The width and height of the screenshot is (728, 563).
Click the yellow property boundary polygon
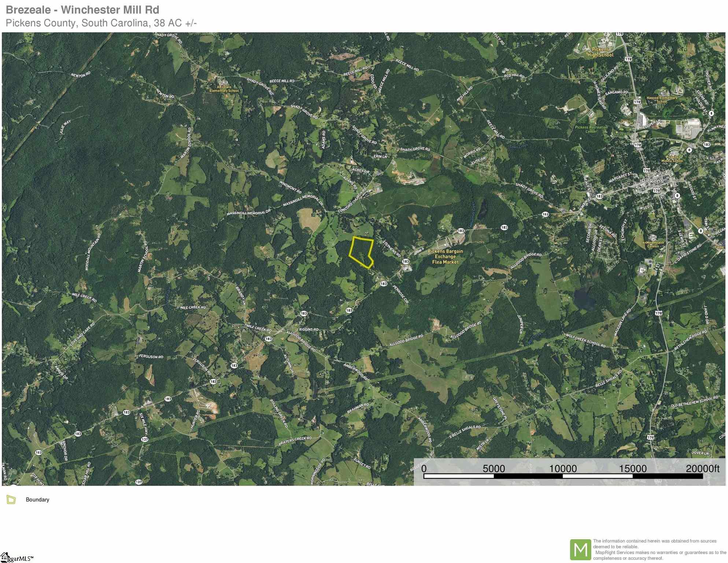tap(361, 253)
